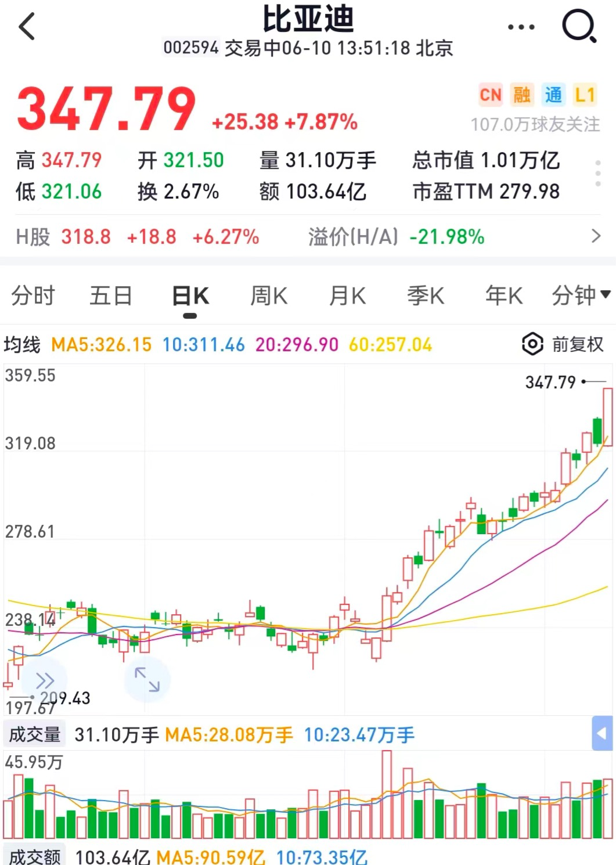Open vertical dots for more quote details
Screen dimensions: 616x865
point(598,174)
